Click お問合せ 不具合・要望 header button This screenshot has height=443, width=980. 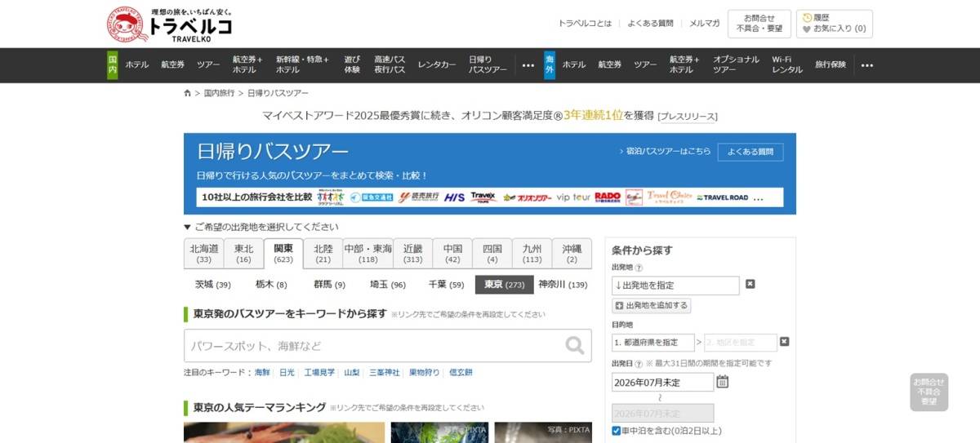[759, 24]
